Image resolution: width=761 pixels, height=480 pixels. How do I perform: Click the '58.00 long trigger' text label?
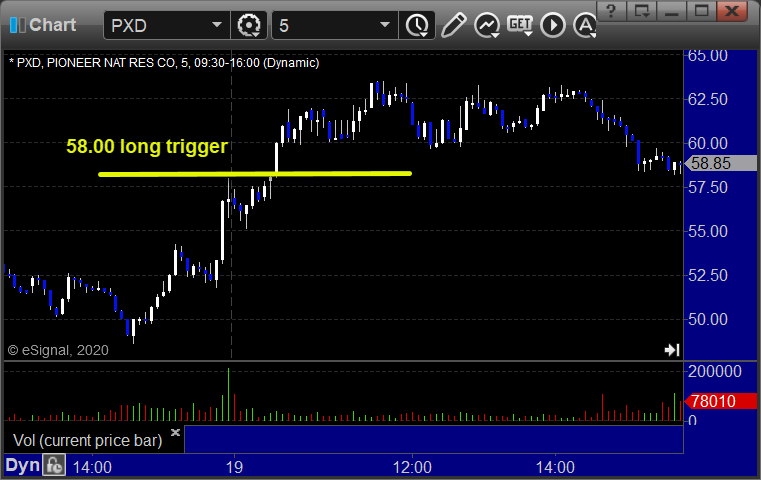pos(147,146)
